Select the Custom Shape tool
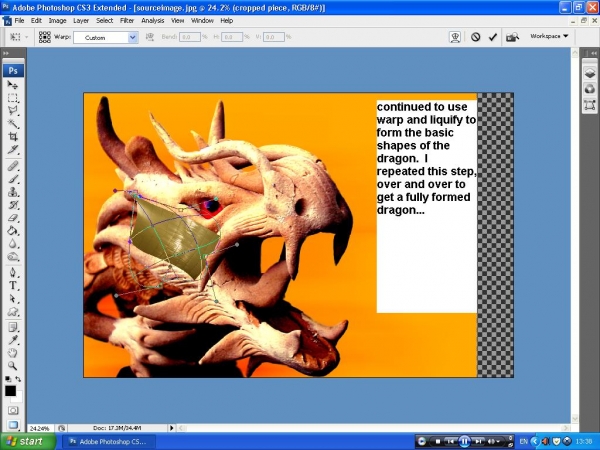 13,311
